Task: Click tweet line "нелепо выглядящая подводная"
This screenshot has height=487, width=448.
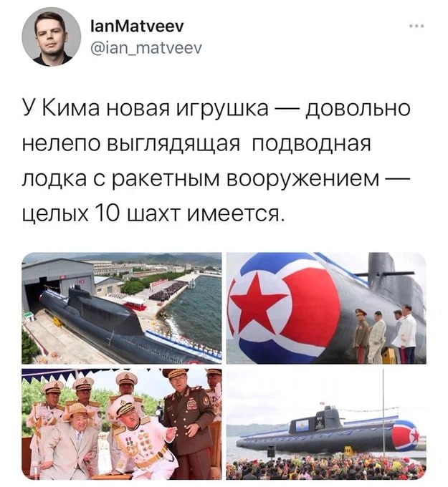Action: coord(196,144)
